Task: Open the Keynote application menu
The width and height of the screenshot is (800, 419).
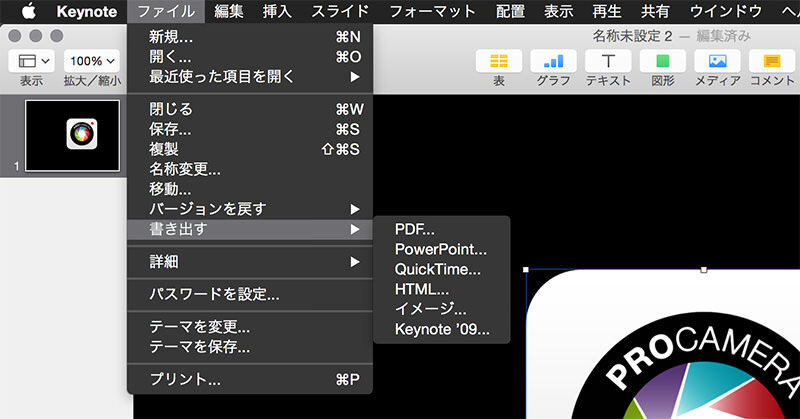Action: [x=87, y=11]
